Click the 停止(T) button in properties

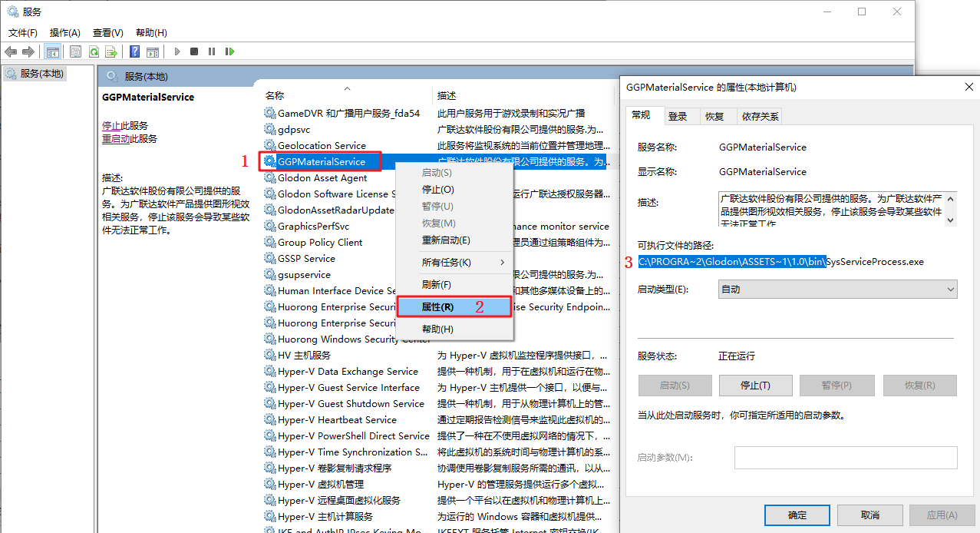click(x=755, y=386)
